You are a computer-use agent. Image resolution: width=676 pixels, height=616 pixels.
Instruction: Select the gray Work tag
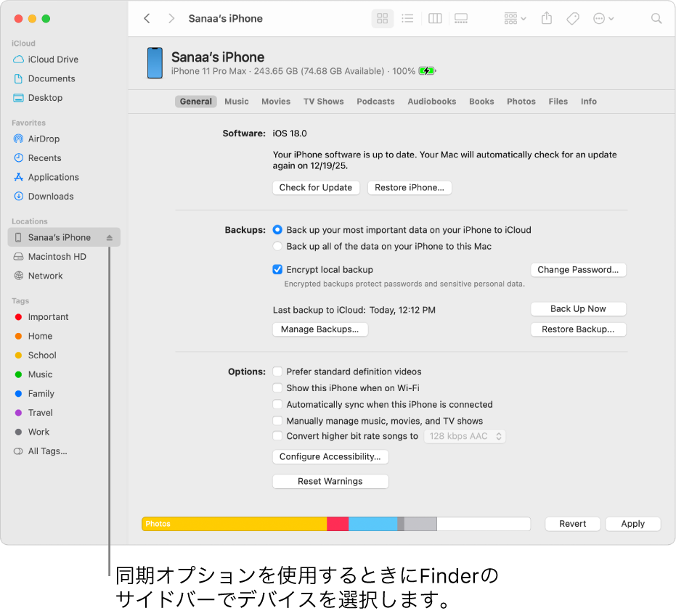(x=32, y=432)
